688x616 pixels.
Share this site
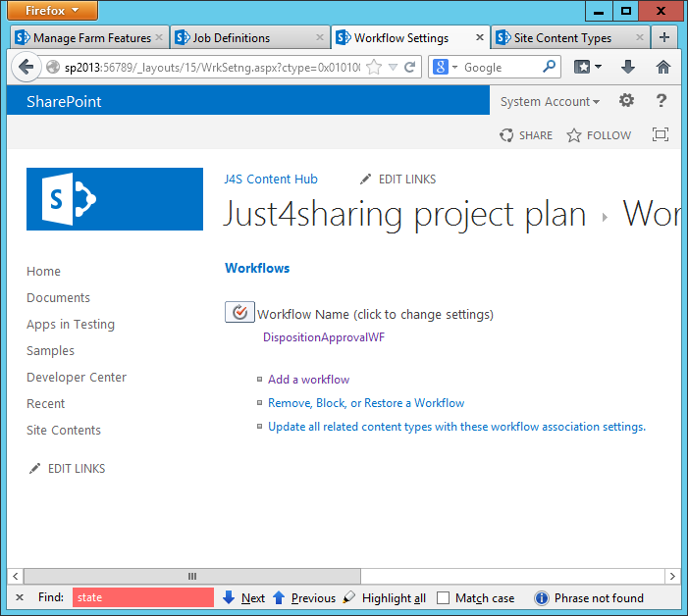pos(526,135)
